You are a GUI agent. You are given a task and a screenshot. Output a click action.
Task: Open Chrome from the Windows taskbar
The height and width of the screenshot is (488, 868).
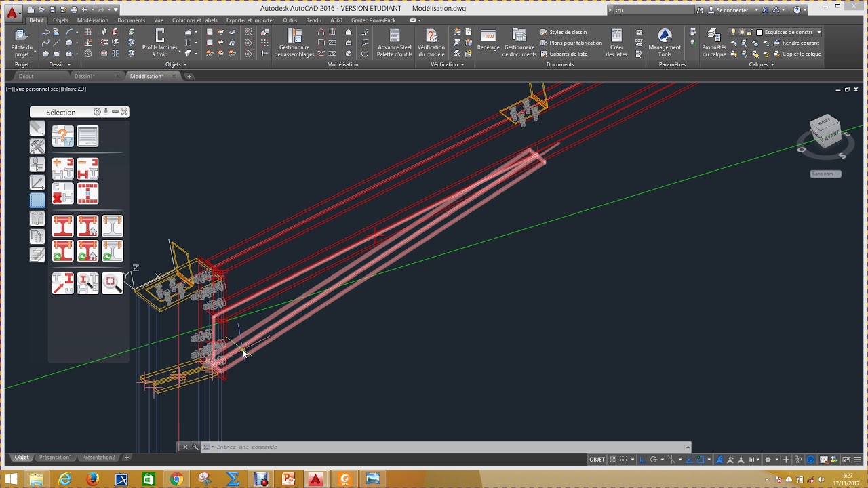click(176, 479)
